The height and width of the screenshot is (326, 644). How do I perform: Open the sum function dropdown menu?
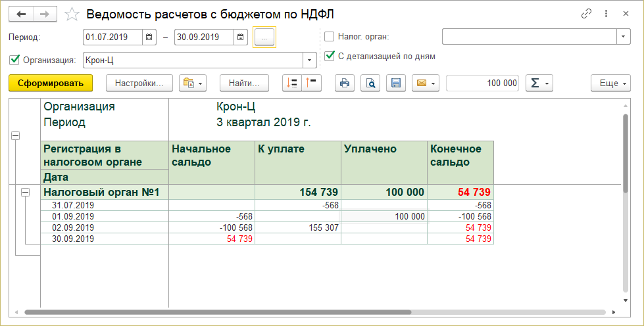pos(539,83)
